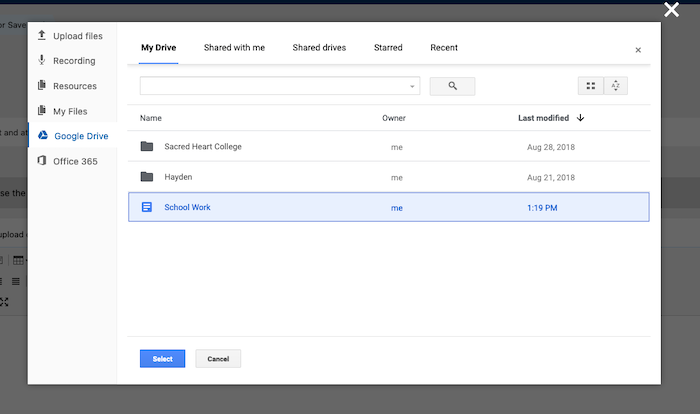Open the Shared drives tab

tap(319, 48)
